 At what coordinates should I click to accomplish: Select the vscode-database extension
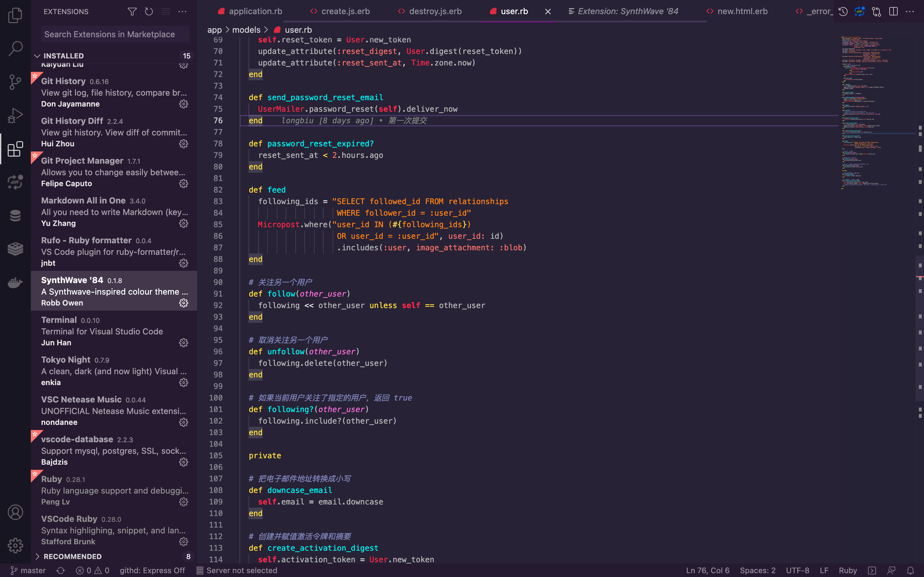114,451
